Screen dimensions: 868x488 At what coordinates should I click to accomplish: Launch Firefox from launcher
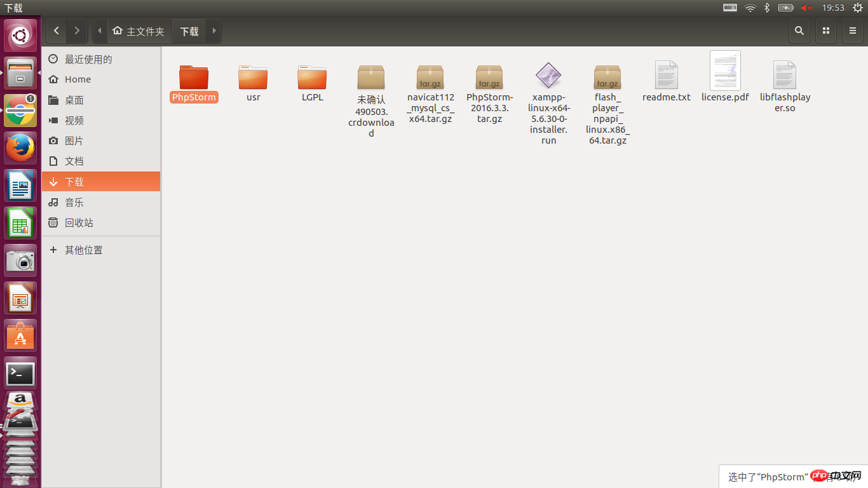pyautogui.click(x=20, y=149)
